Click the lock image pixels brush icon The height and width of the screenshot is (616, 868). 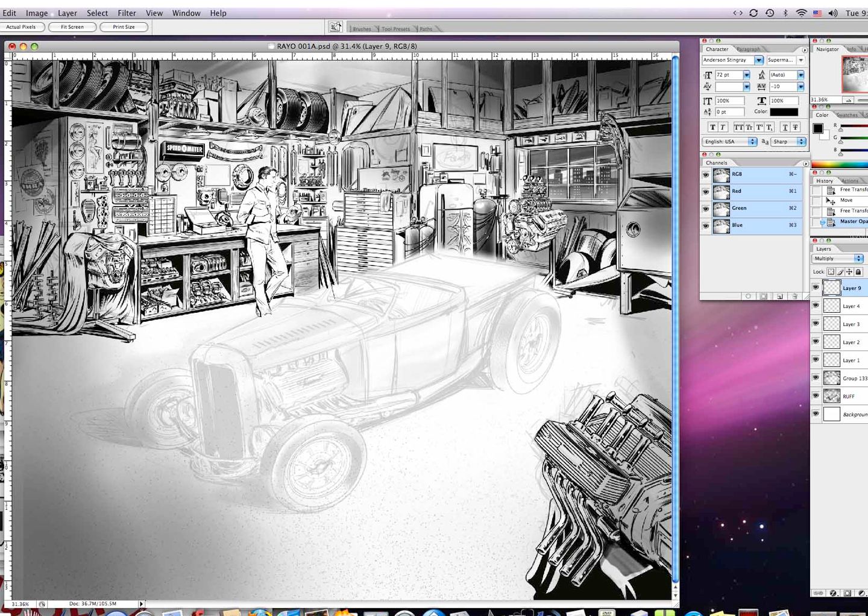tap(840, 272)
